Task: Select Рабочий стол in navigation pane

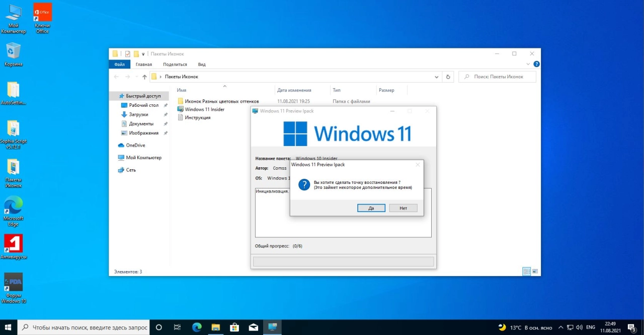Action: pos(144,105)
